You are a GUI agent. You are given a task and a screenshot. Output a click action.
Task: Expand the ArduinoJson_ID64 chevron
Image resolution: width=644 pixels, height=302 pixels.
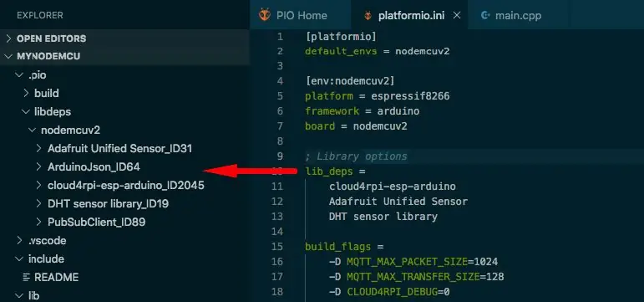pos(39,167)
